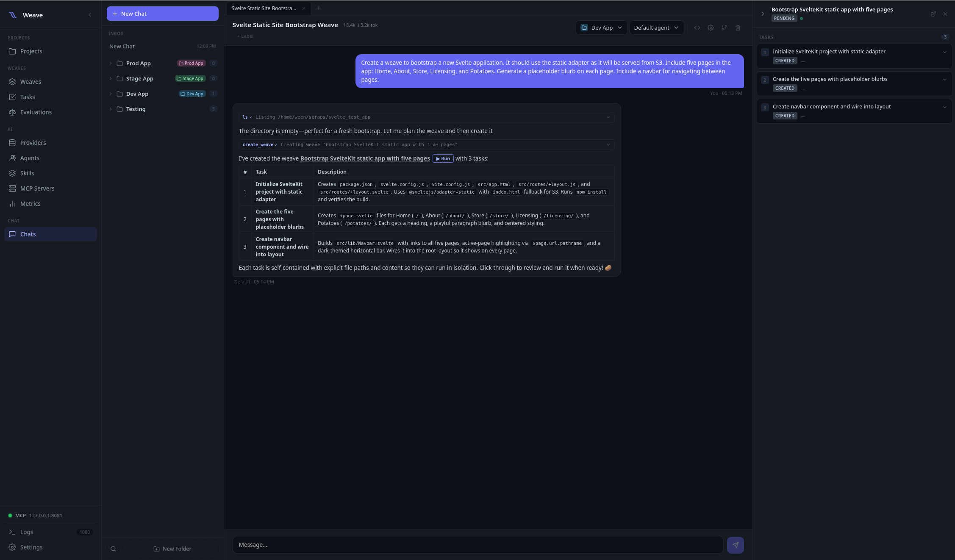Create a New Folder

point(172,549)
